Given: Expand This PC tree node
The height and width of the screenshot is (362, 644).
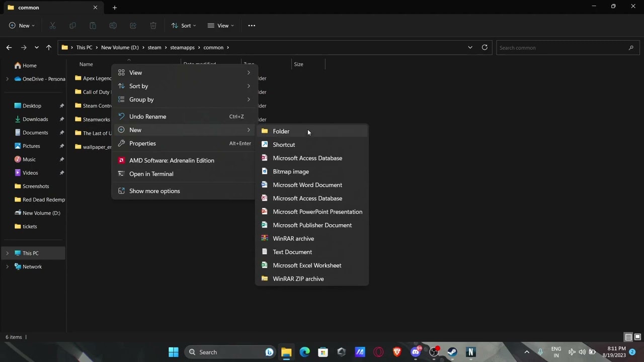Looking at the screenshot, I should point(7,253).
